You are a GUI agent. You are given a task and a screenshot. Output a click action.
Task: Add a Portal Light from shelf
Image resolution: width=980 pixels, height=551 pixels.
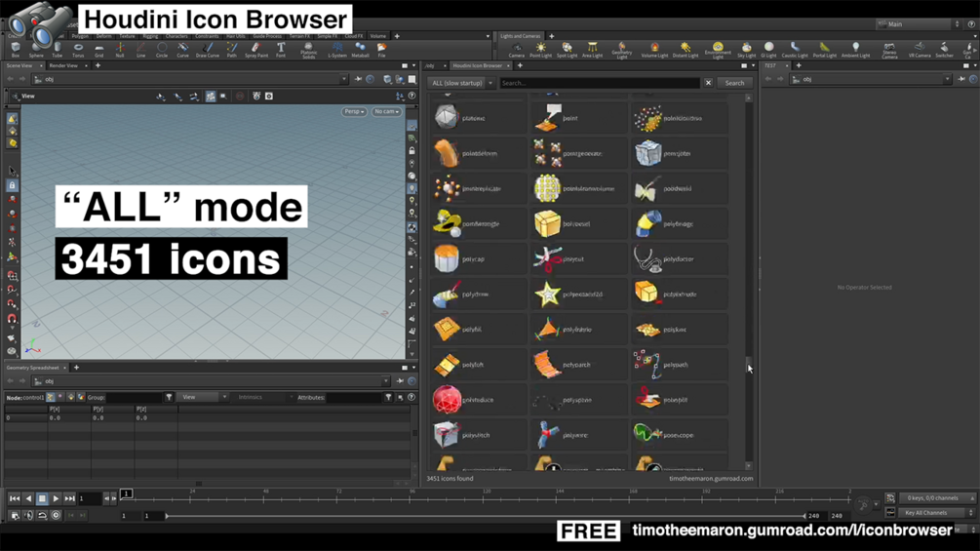tap(824, 50)
